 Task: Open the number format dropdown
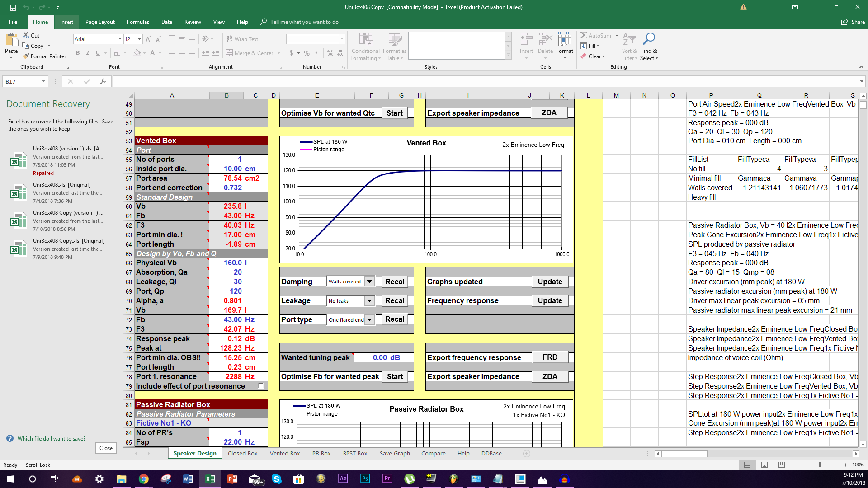click(342, 39)
